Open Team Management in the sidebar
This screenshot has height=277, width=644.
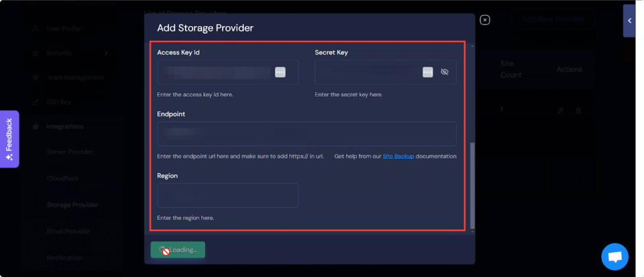coord(75,78)
